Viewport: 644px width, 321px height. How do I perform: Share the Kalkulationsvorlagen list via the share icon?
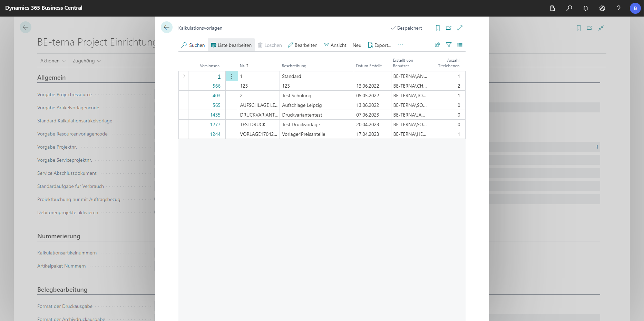point(437,45)
